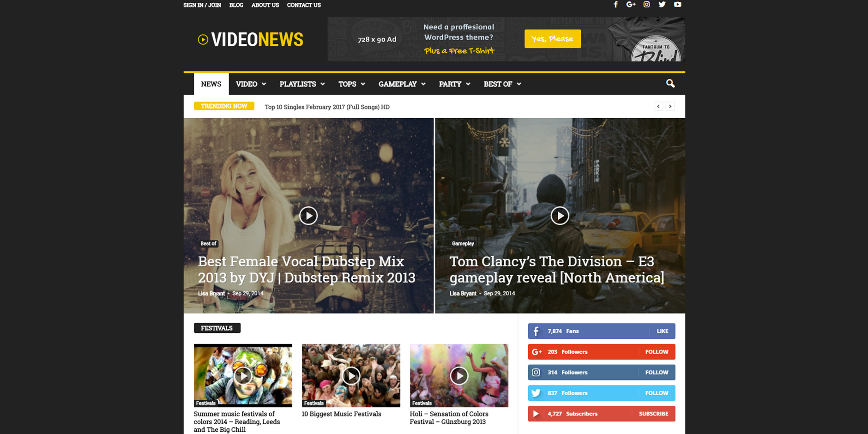Play Summer music festivals thumbnail video
This screenshot has width=868, height=434.
pyautogui.click(x=243, y=376)
